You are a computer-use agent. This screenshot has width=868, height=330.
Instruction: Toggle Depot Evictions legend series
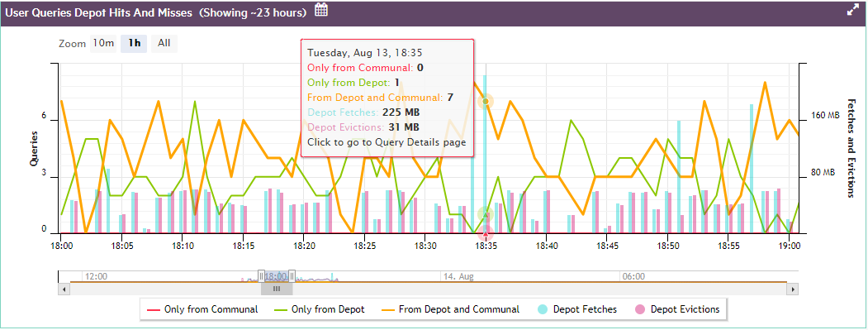pos(677,309)
